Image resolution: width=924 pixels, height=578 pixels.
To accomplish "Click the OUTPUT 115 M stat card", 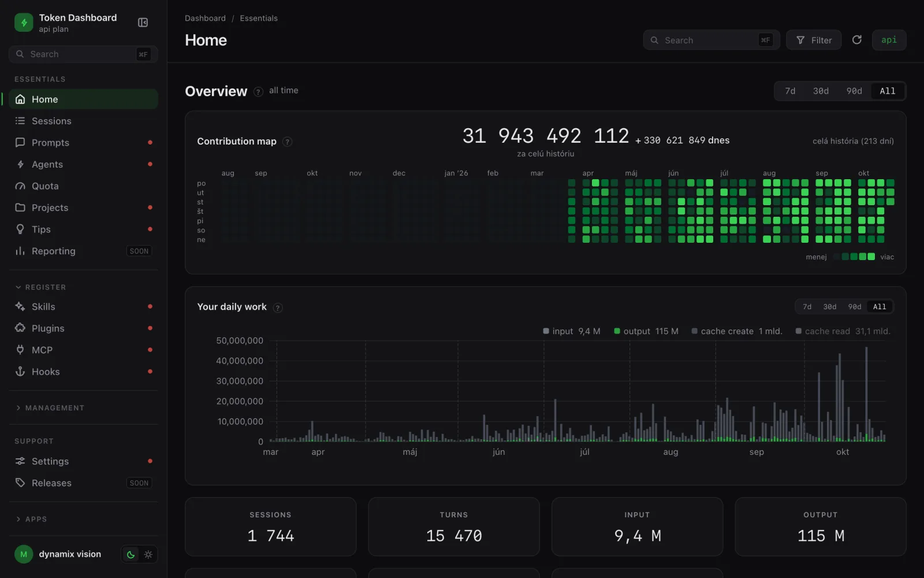I will click(x=821, y=527).
